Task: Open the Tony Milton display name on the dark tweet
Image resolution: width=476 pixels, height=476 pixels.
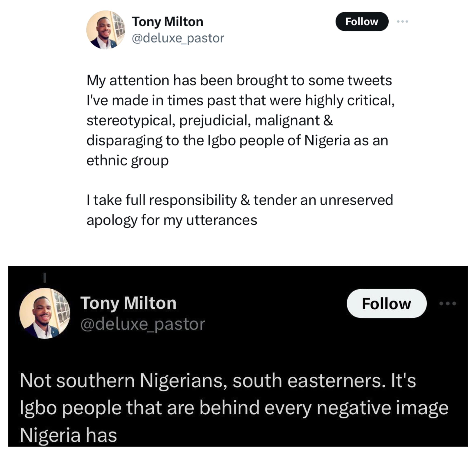Action: tap(128, 303)
